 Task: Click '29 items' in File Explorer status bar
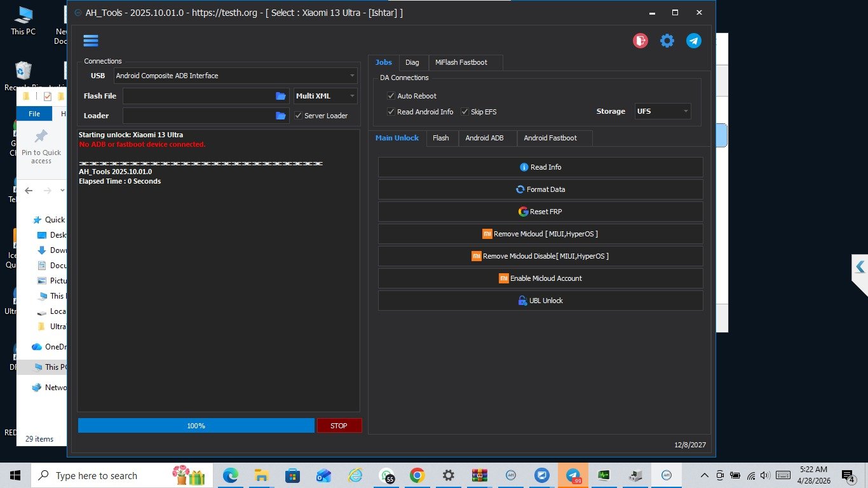(x=39, y=439)
